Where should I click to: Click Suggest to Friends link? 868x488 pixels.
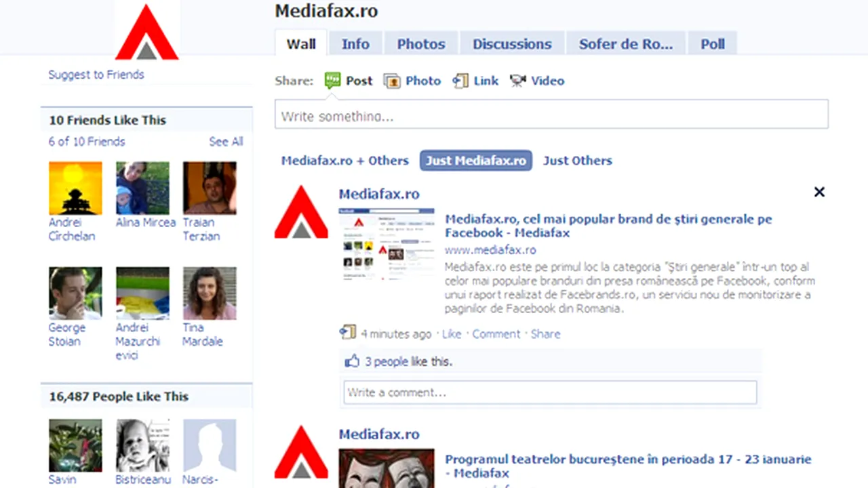coord(96,75)
